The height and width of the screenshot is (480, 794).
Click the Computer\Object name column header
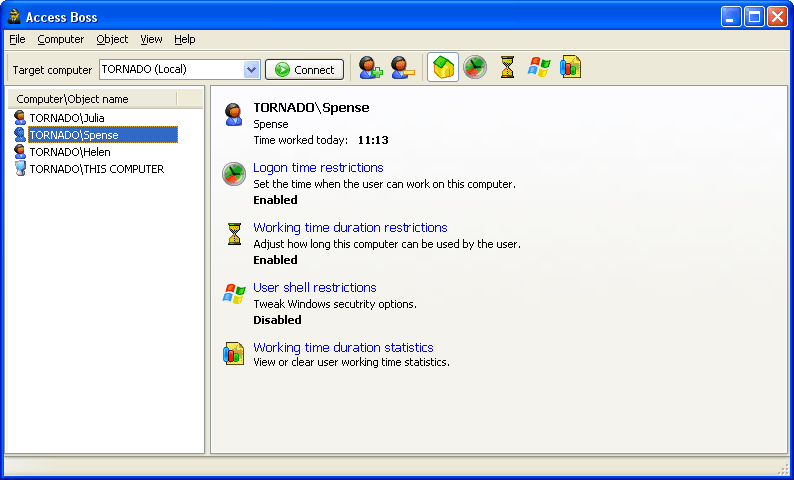point(94,99)
